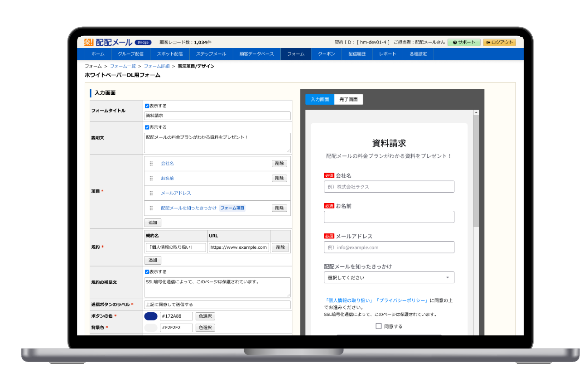Open the 配配メールを知ったきっかけ item link
The image size is (588, 383).
click(188, 208)
